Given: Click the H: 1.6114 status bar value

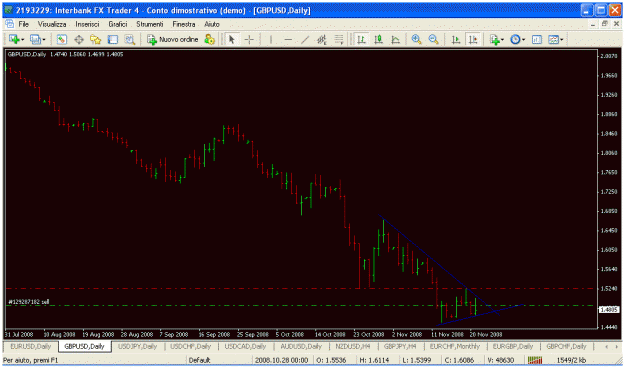Looking at the screenshot, I should pyautogui.click(x=374, y=360).
